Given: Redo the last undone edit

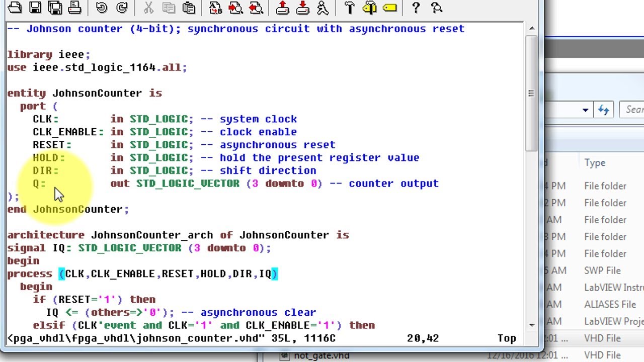Looking at the screenshot, I should (121, 8).
